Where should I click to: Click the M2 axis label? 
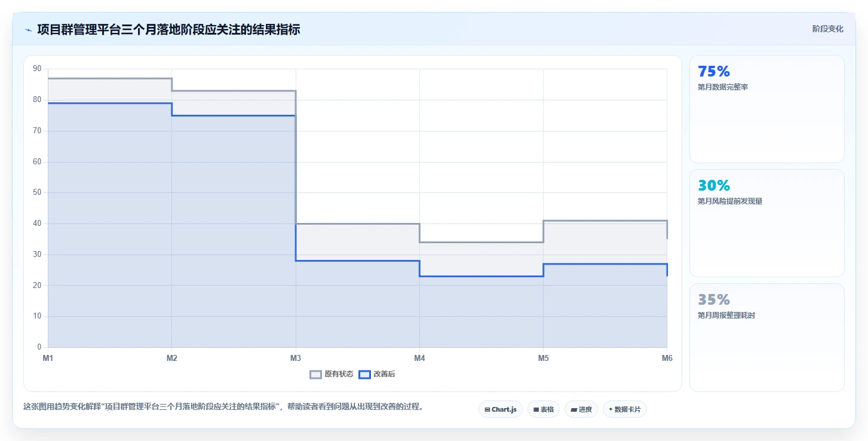pos(171,358)
